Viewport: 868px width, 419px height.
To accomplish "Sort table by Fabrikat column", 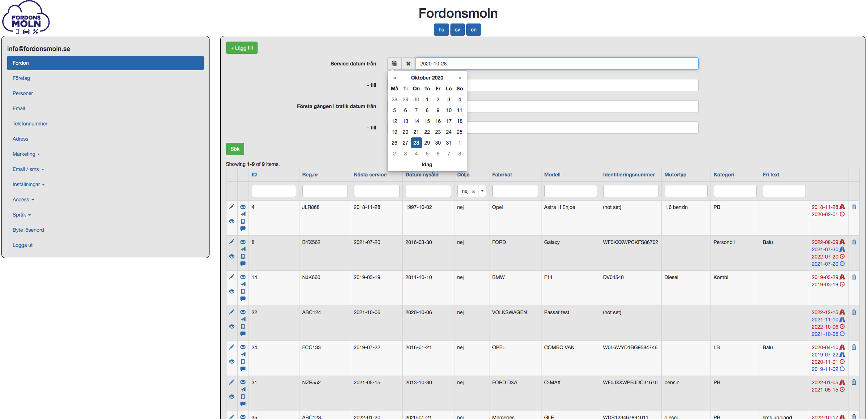I will [x=502, y=175].
